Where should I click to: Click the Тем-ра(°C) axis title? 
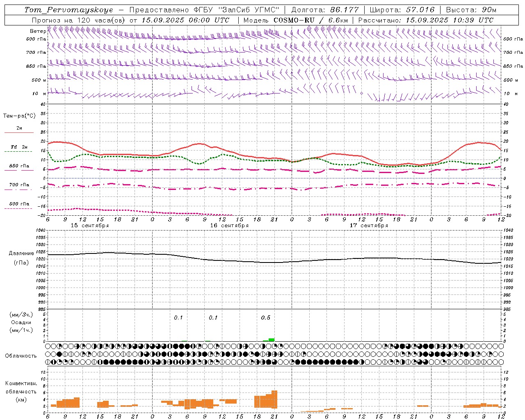[x=19, y=116]
